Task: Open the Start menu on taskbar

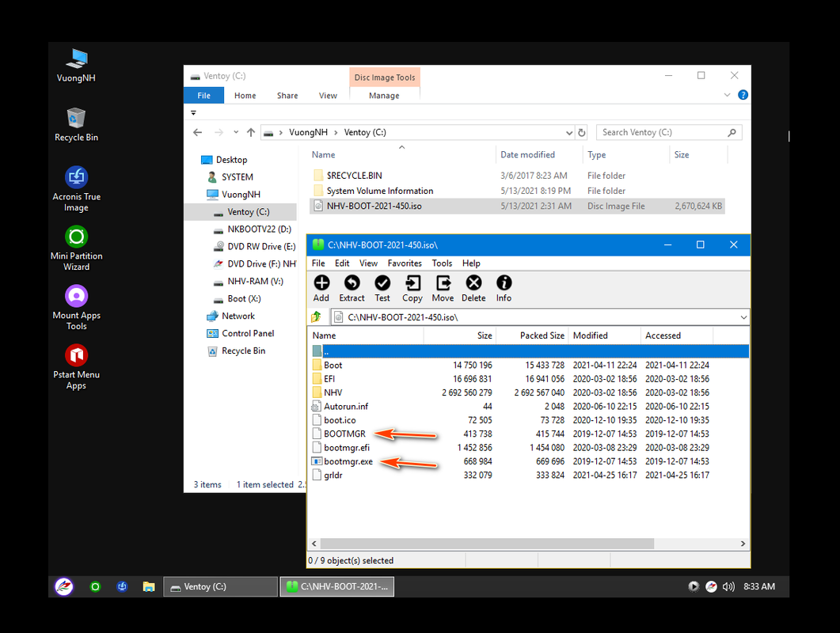Action: [64, 586]
